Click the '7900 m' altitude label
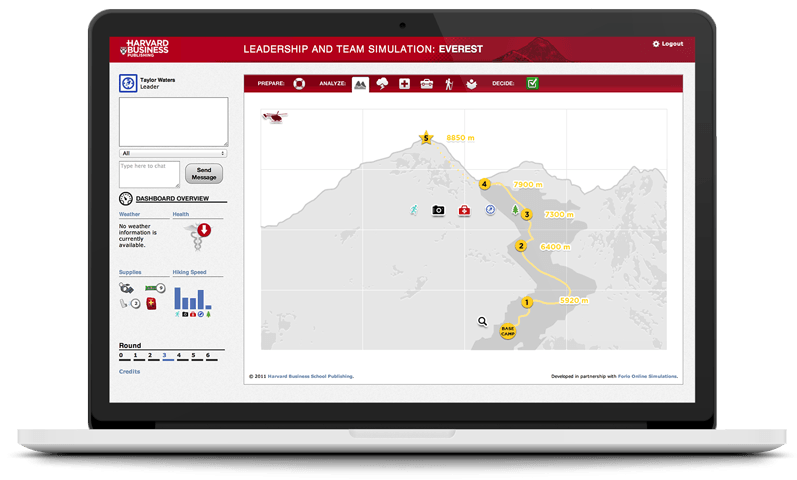Image resolution: width=797 pixels, height=480 pixels. point(528,185)
